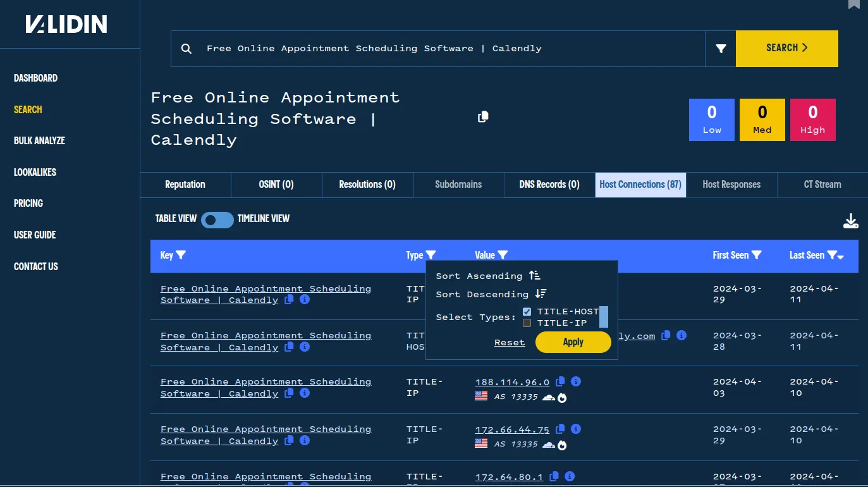The height and width of the screenshot is (487, 868).
Task: Open the Value column filter funnel
Action: tap(503, 255)
